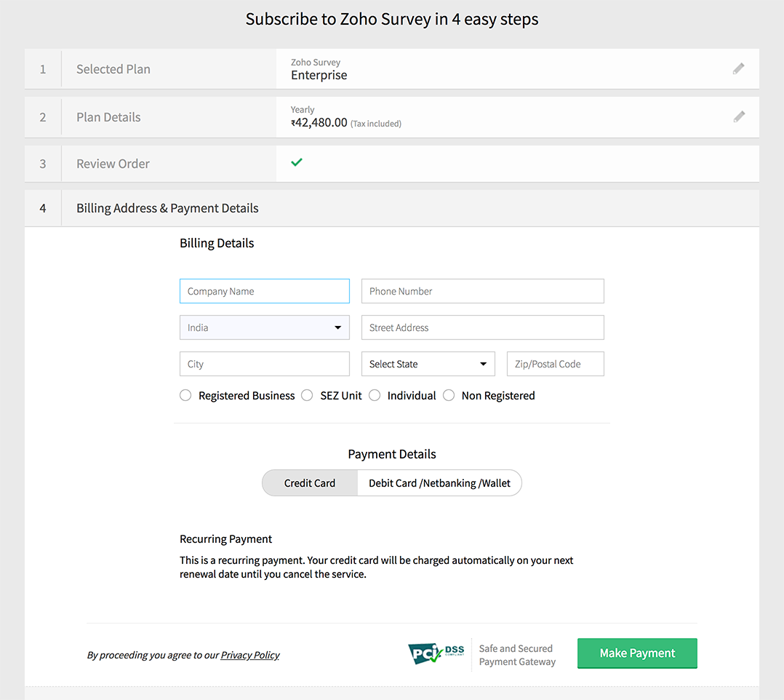Click the Safe and Secured Payment Gateway text
The image size is (784, 700).
pyautogui.click(x=517, y=655)
